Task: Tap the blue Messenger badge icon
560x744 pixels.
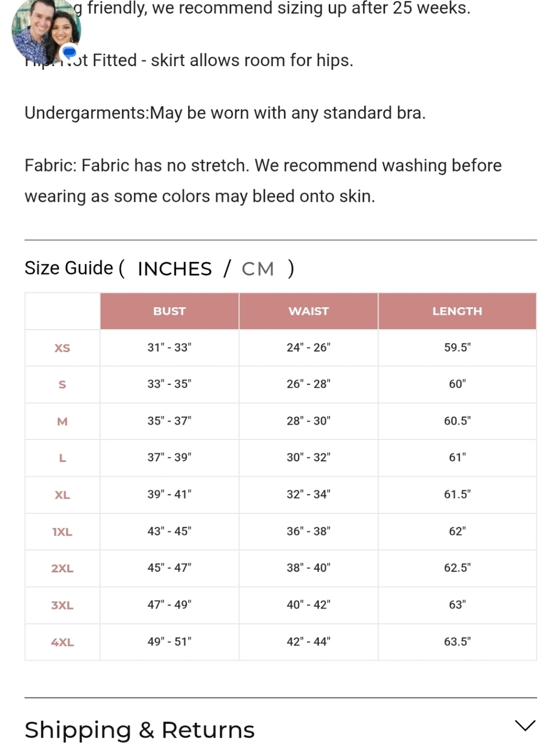Action: [x=69, y=53]
